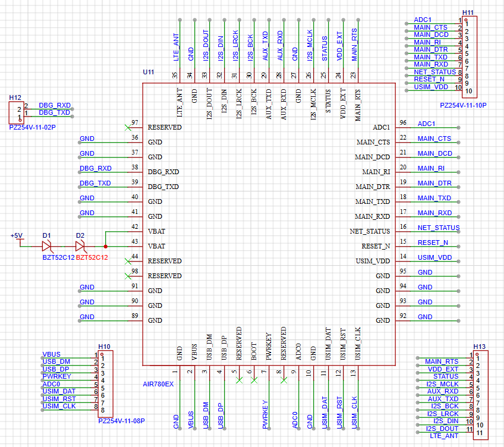Select the H13 designator label

(480, 347)
